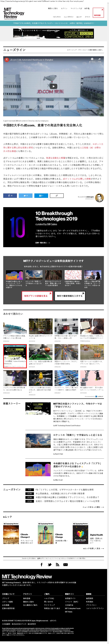Viewport: 109px width, 644px height.
Task: Share article via Twitter button
Action: [26, 196]
